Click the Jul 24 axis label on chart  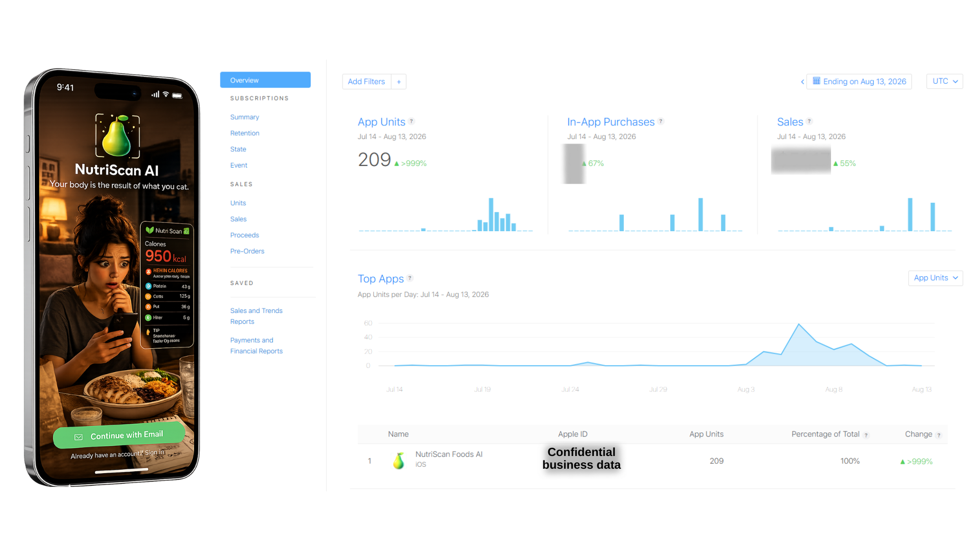[x=570, y=390]
